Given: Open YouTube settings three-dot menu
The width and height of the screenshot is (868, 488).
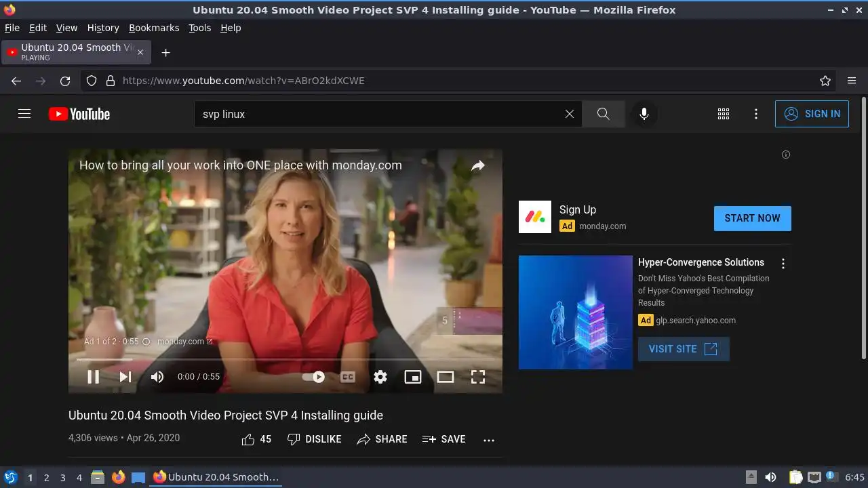Looking at the screenshot, I should pos(756,114).
